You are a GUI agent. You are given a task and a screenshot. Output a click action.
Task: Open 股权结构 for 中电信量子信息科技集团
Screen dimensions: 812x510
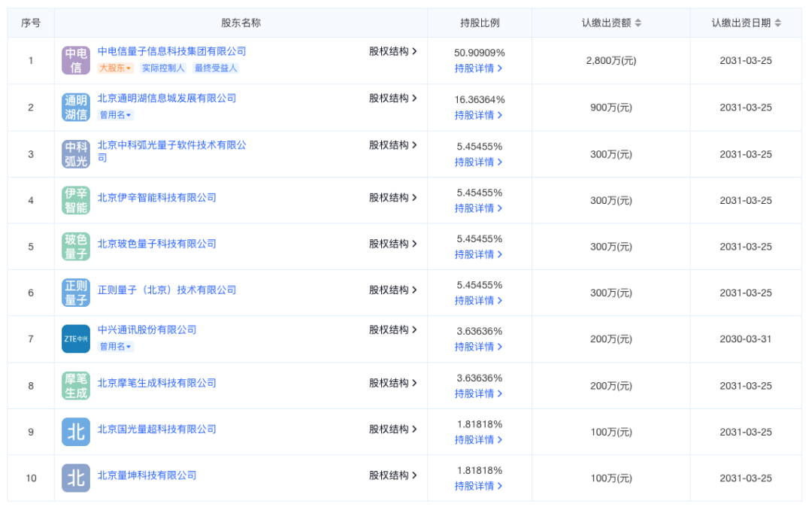point(392,51)
